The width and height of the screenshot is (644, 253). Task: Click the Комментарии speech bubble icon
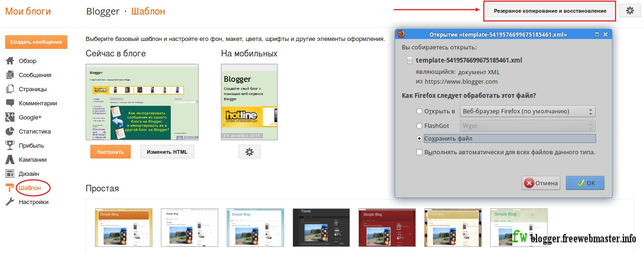coord(10,103)
